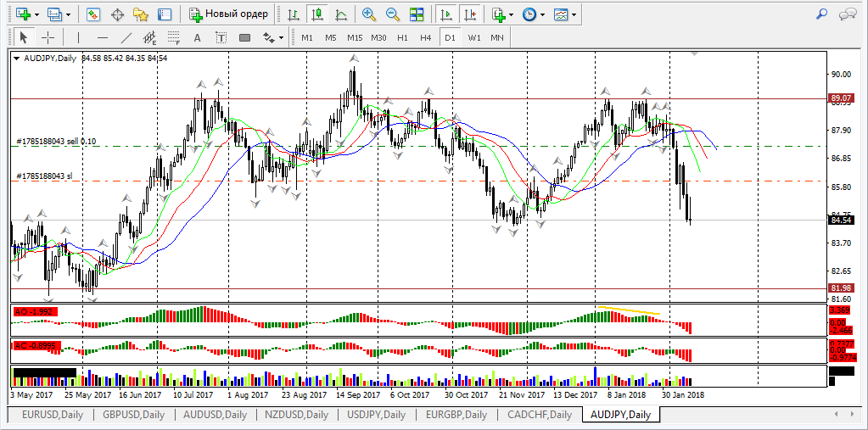Viewport: 868px width, 430px height.
Task: Expand the new chart dropdown arrow
Action: (x=36, y=15)
